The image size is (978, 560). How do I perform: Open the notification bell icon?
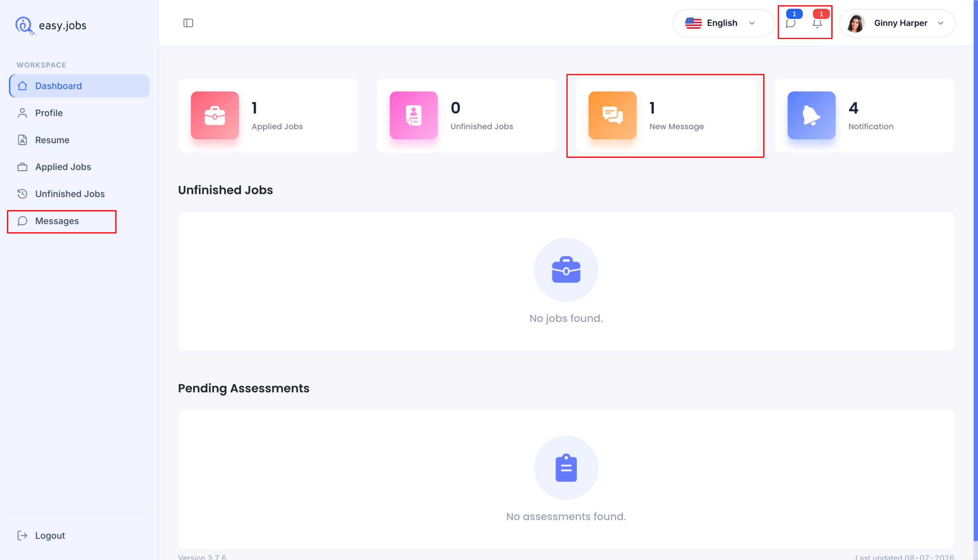817,23
